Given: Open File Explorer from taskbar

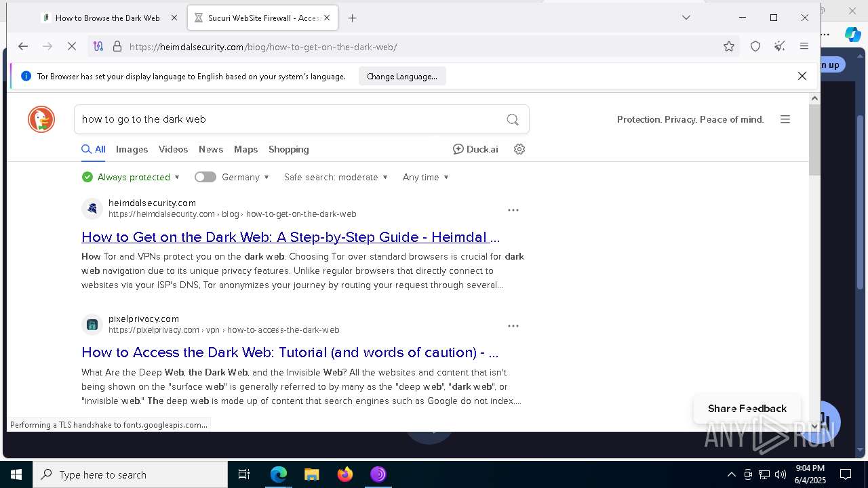Looking at the screenshot, I should [x=311, y=474].
